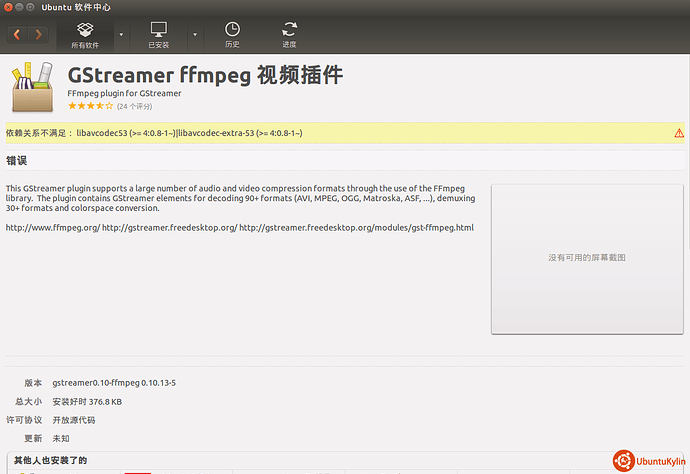Click the star rating under the title

point(91,106)
